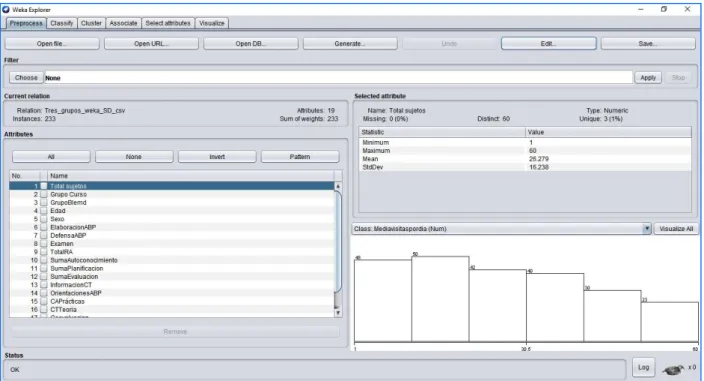Click the relation name Tres_grupos_weka_SD_csv
This screenshot has width=704, height=381.
pyautogui.click(x=85, y=110)
